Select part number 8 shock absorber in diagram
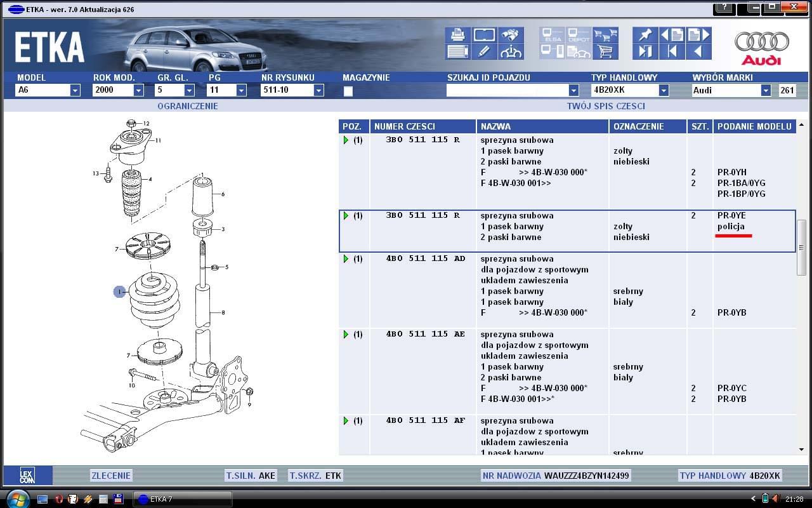Screen dimensions: 812x508 pyautogui.click(x=223, y=312)
